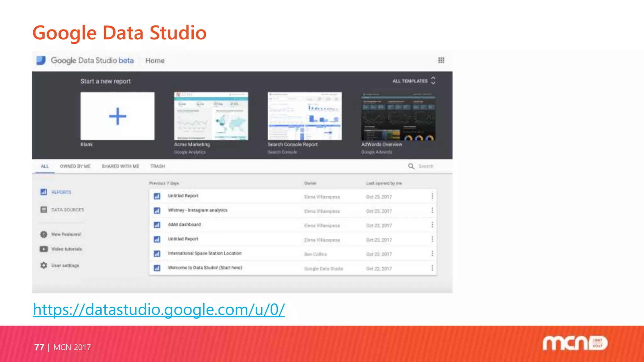Click the Last opened by me column header
Screen dimensions: 644x362
(384, 183)
